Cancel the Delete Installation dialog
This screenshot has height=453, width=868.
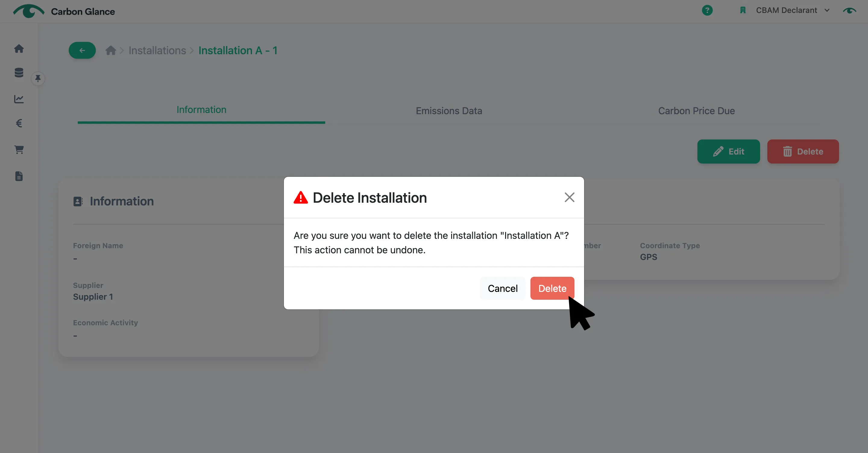(x=502, y=288)
